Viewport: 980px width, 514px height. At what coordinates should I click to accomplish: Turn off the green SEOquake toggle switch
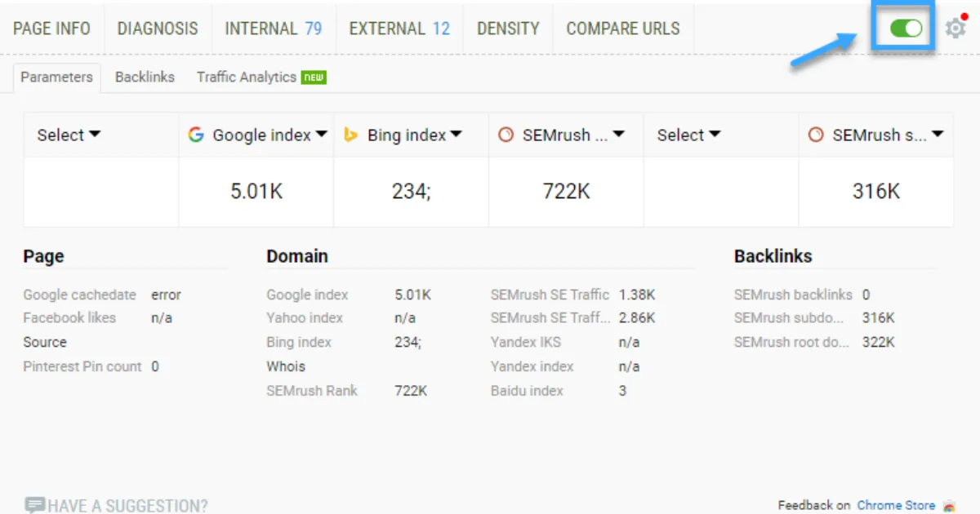coord(906,29)
